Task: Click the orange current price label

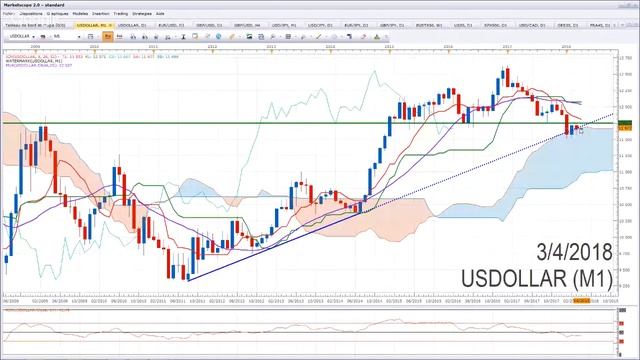Action: click(625, 128)
